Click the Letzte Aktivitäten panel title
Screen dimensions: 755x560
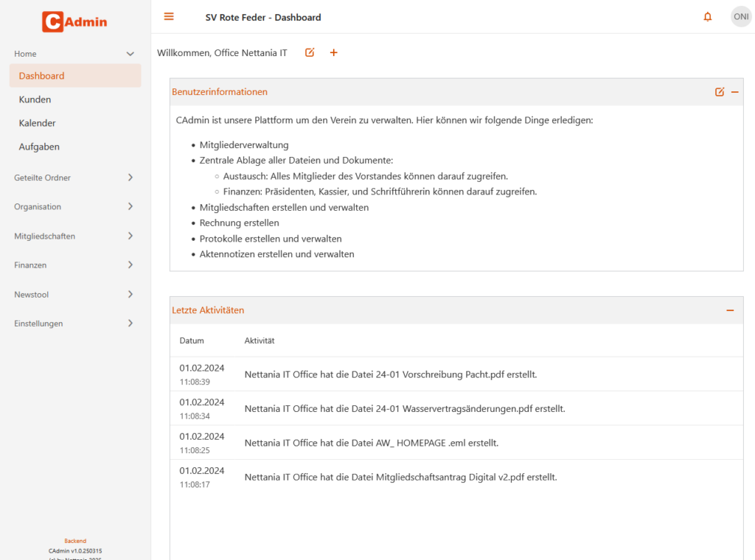pos(208,310)
